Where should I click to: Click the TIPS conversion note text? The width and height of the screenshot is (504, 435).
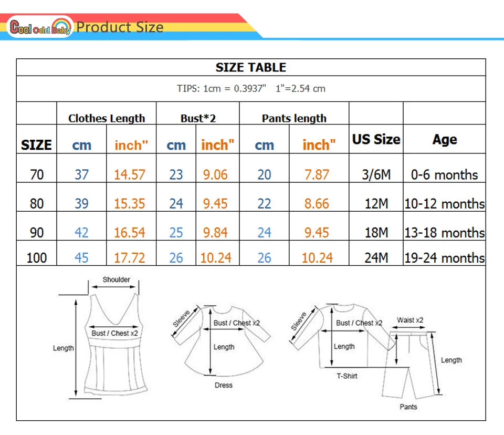pyautogui.click(x=251, y=88)
